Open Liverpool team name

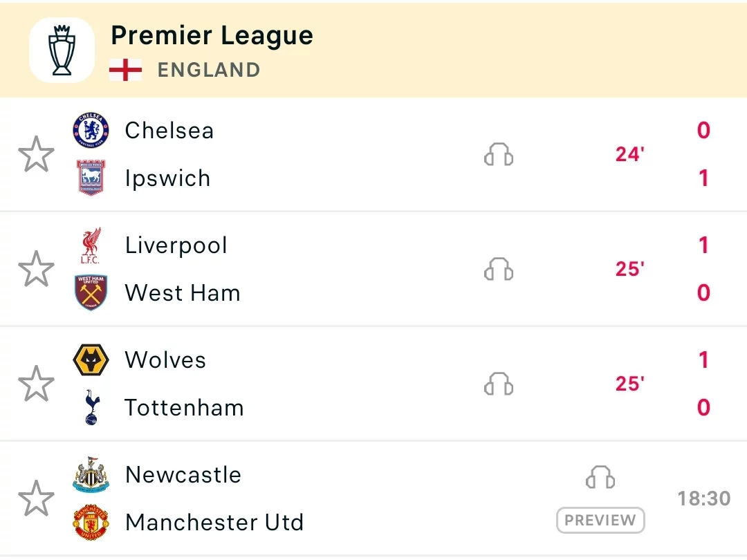coord(176,245)
